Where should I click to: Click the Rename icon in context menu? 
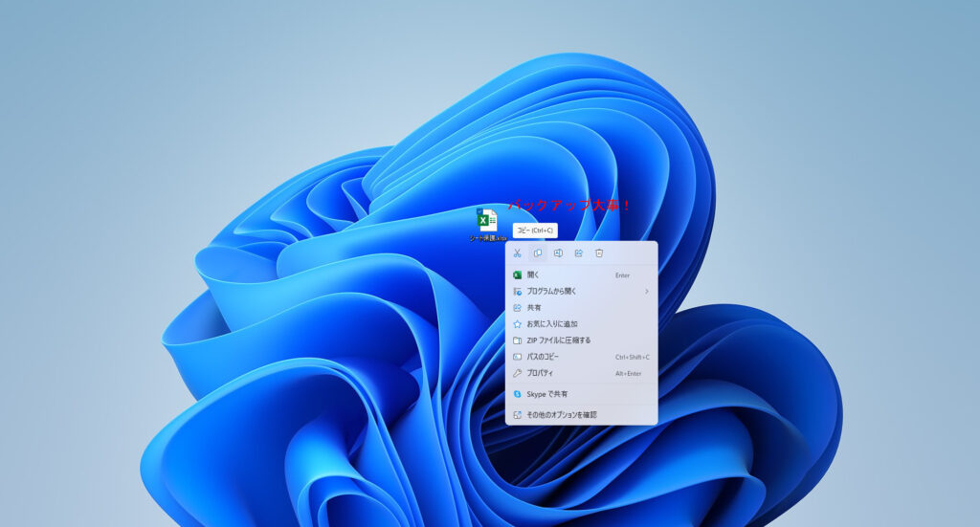click(558, 253)
